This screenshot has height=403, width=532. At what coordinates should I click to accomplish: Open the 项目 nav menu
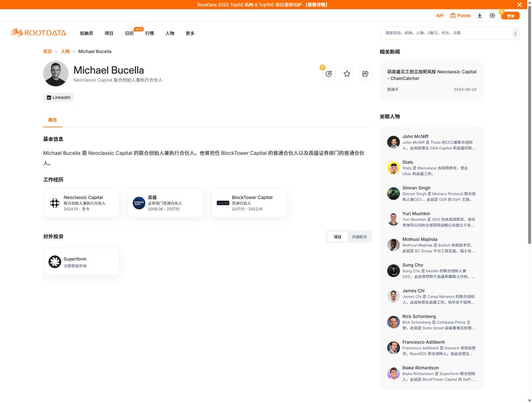point(109,33)
